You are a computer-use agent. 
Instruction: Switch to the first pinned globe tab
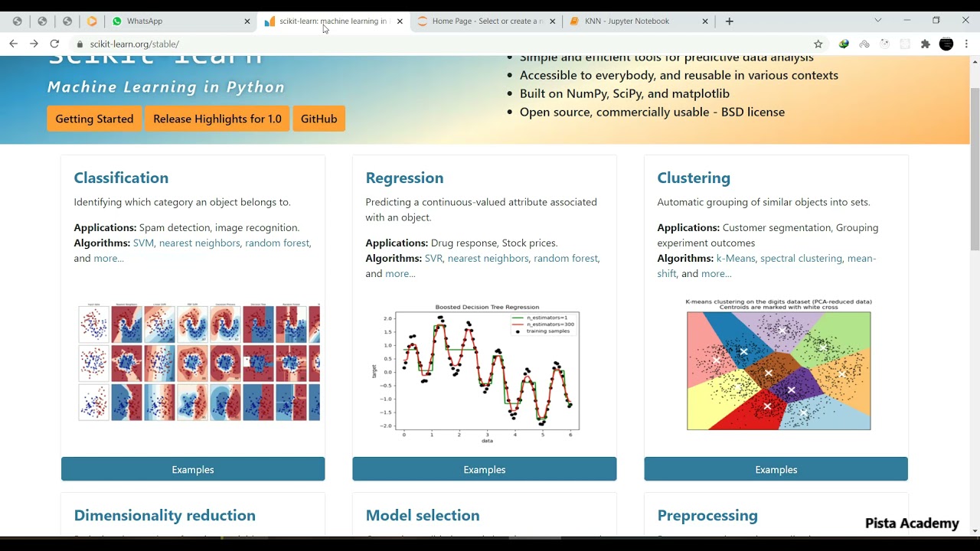tap(18, 21)
